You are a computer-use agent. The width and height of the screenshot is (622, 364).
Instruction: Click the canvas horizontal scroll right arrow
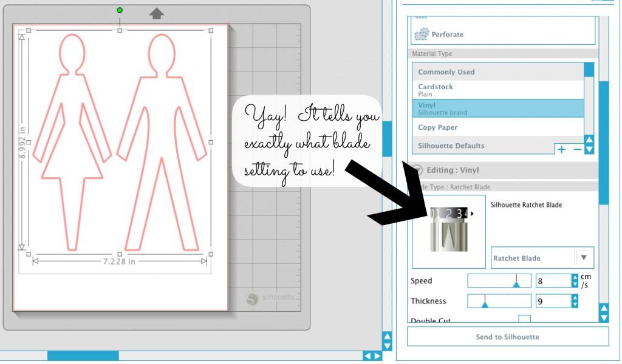(377, 356)
